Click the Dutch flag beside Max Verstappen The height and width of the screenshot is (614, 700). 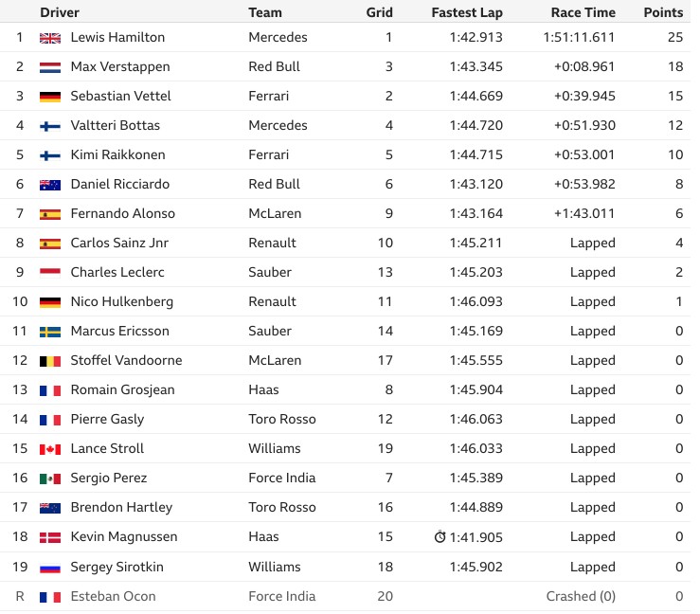50,67
